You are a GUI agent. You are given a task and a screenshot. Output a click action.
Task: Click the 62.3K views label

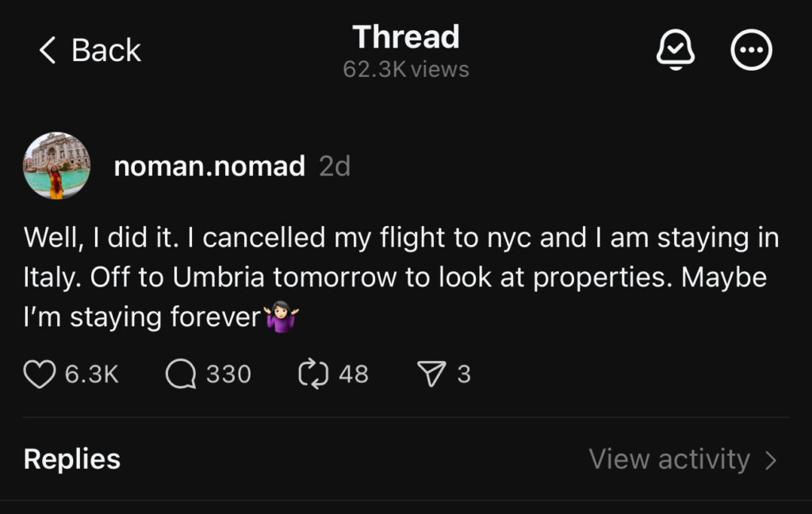pos(406,70)
